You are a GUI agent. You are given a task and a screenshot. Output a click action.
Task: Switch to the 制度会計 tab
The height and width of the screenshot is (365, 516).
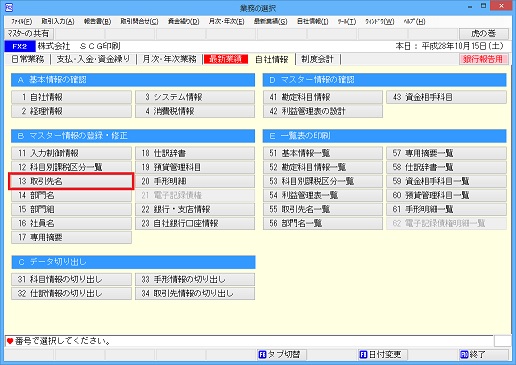(x=317, y=59)
